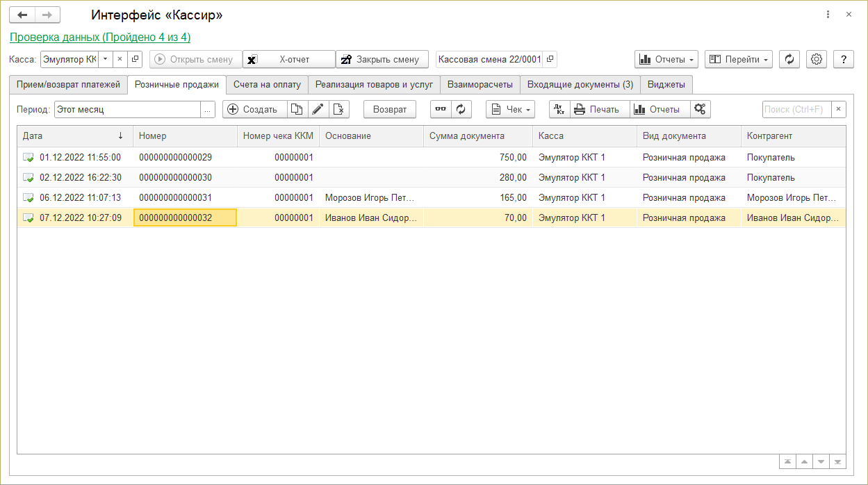Click the Дт/Кт postings icon

[559, 109]
